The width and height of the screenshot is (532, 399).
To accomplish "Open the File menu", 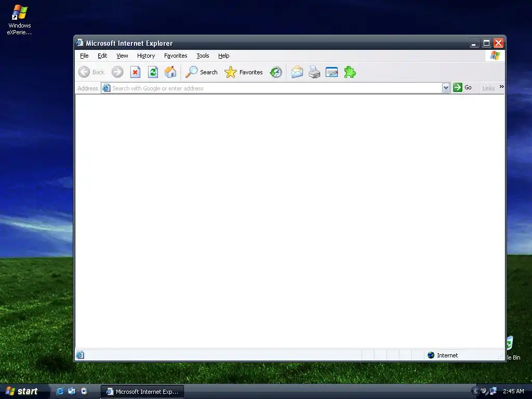I will tap(84, 56).
